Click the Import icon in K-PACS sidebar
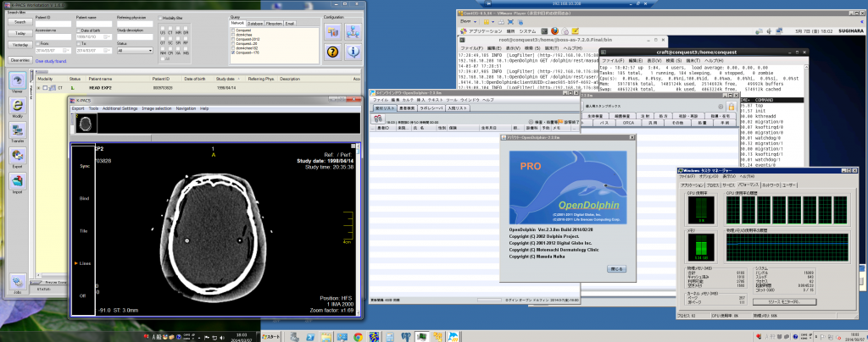Image resolution: width=868 pixels, height=342 pixels. click(19, 183)
